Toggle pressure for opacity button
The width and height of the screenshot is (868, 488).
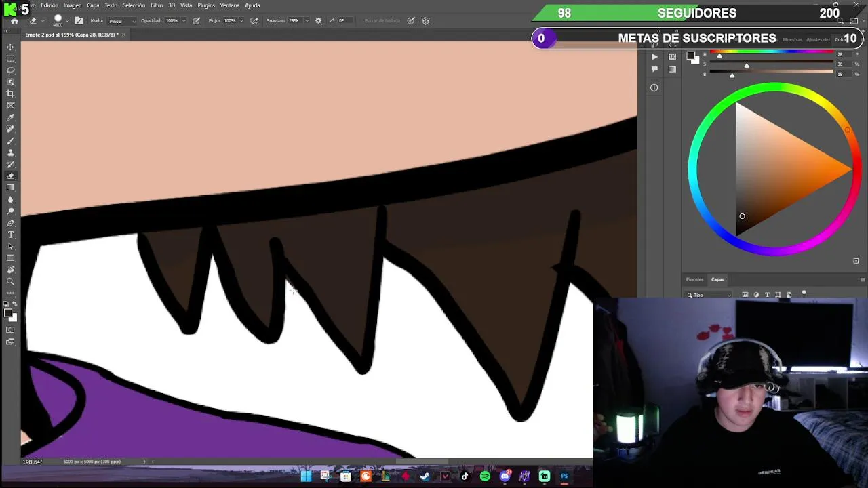(196, 20)
